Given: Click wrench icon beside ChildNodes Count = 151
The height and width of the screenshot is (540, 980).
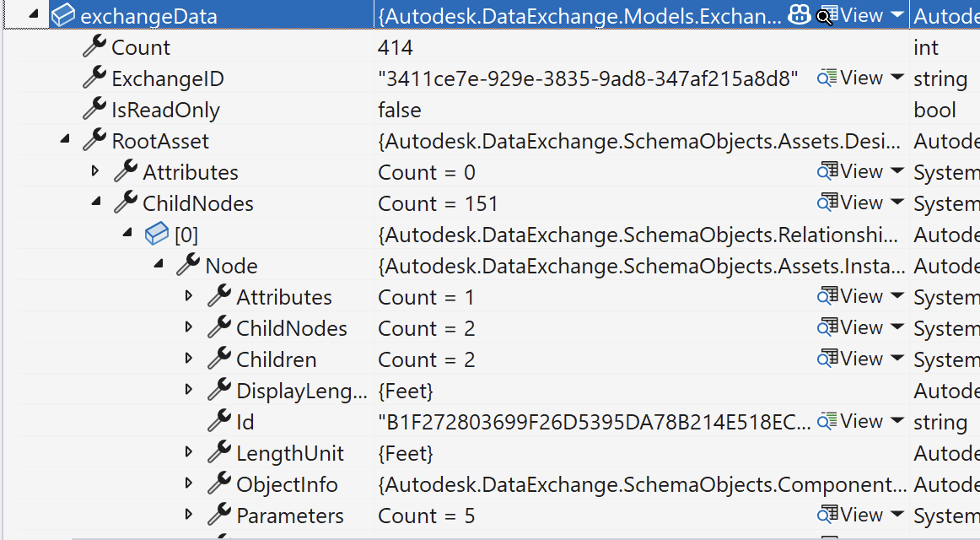Looking at the screenshot, I should click(126, 202).
